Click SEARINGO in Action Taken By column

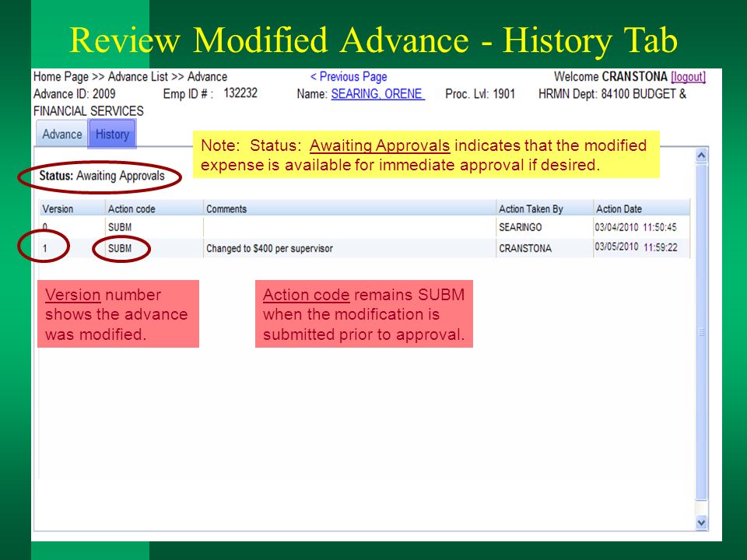(x=521, y=227)
